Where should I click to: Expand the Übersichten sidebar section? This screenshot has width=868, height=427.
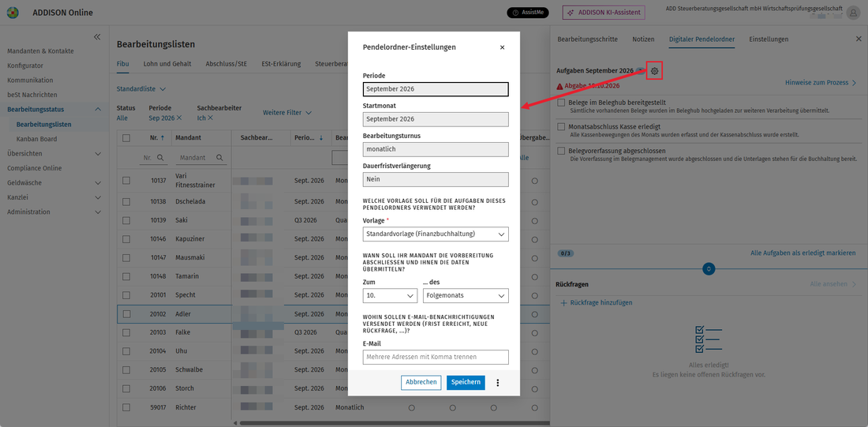(98, 153)
